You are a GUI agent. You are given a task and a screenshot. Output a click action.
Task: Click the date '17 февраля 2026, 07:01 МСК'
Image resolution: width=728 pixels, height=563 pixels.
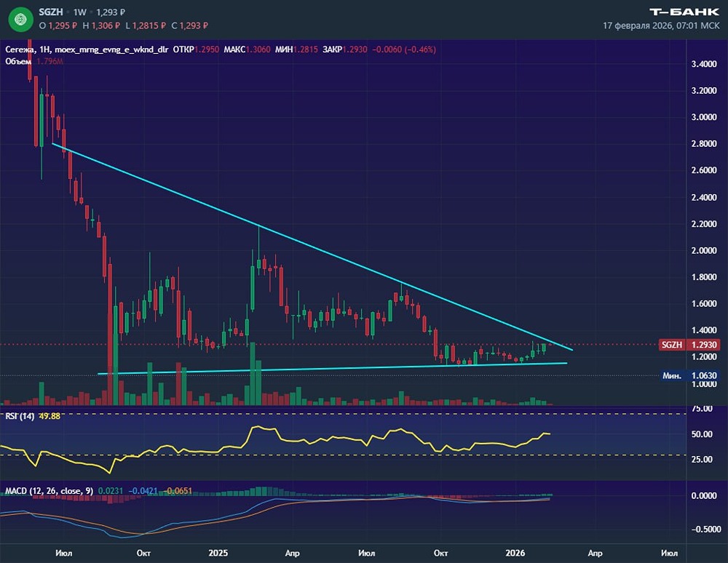coord(661,25)
